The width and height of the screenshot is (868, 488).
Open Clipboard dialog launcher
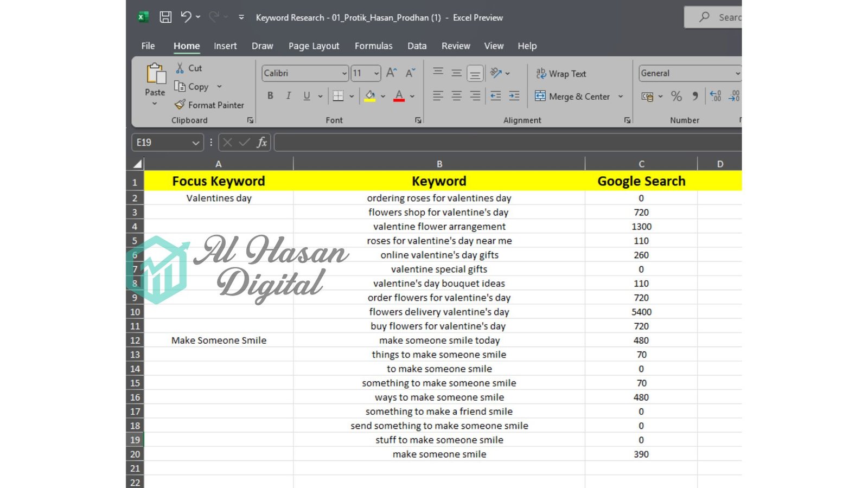point(250,120)
